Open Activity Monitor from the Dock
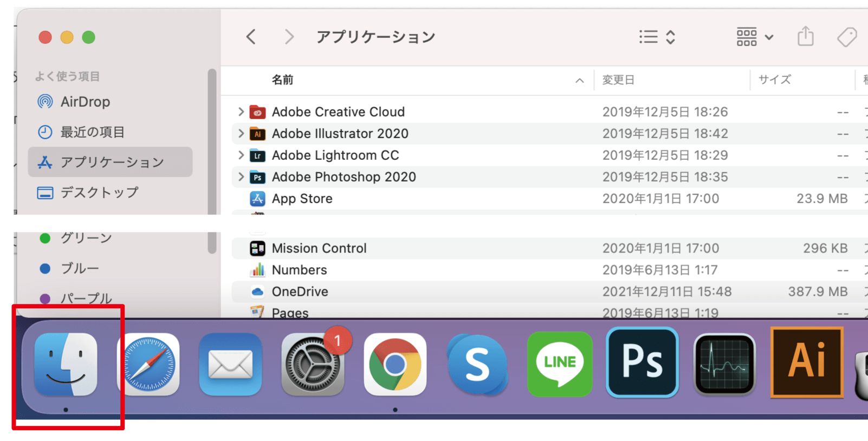Viewport: 868px width, 441px height. (724, 365)
